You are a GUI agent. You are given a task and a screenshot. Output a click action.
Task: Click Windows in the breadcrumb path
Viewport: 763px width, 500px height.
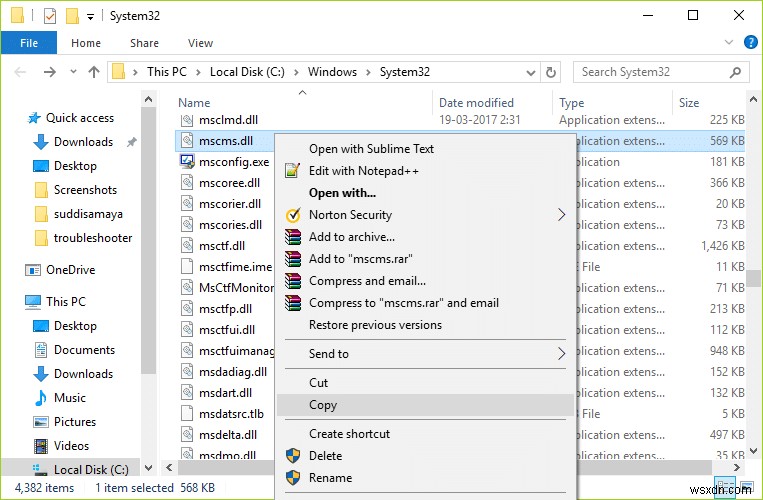332,72
